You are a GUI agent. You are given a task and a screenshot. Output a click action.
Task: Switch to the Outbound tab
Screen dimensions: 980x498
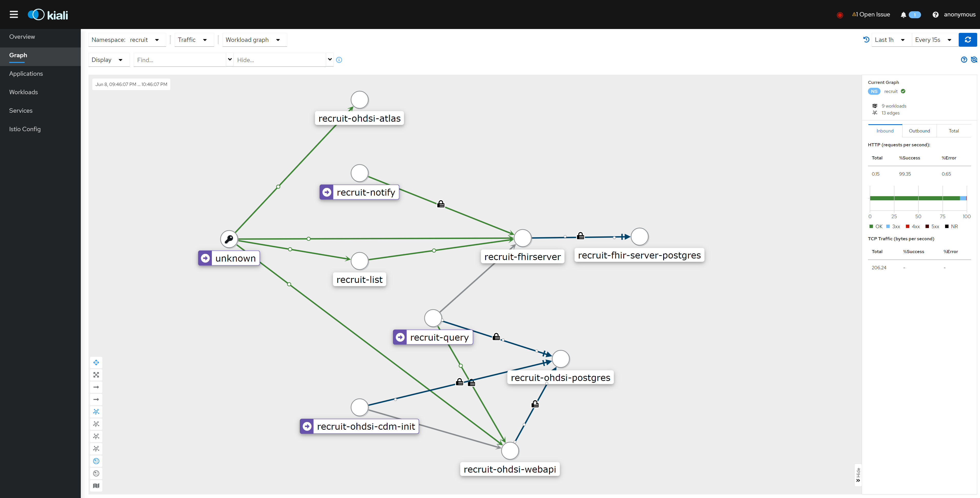pos(919,131)
